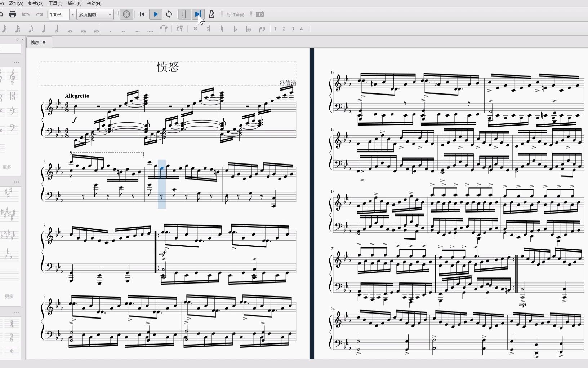Image resolution: width=588 pixels, height=368 pixels.
Task: Select half note duration
Action: click(57, 29)
